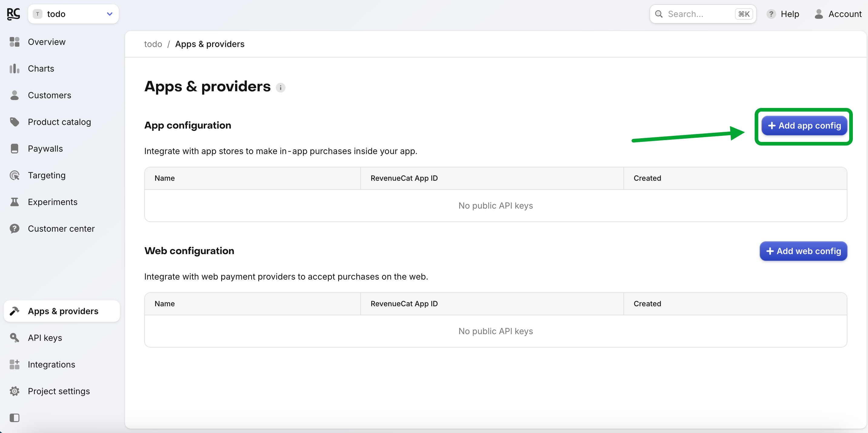Screen dimensions: 868x433
Task: Click the Targeting icon in sidebar
Action: pyautogui.click(x=15, y=175)
